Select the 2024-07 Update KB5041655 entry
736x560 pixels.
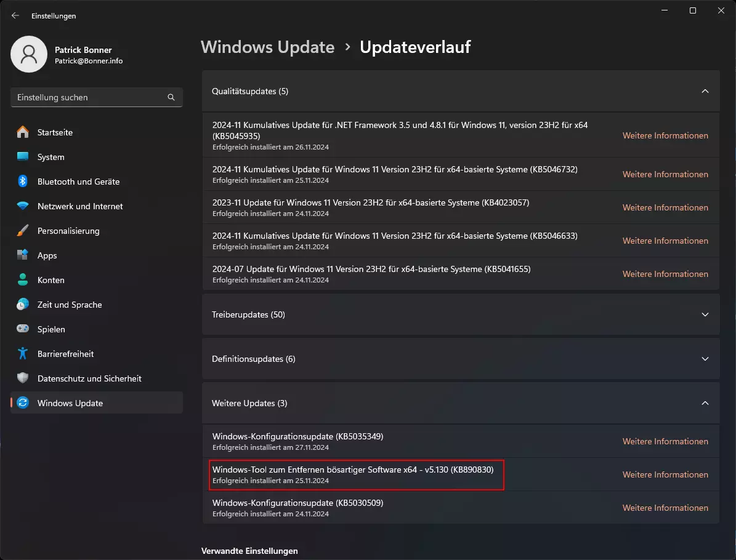(x=461, y=274)
